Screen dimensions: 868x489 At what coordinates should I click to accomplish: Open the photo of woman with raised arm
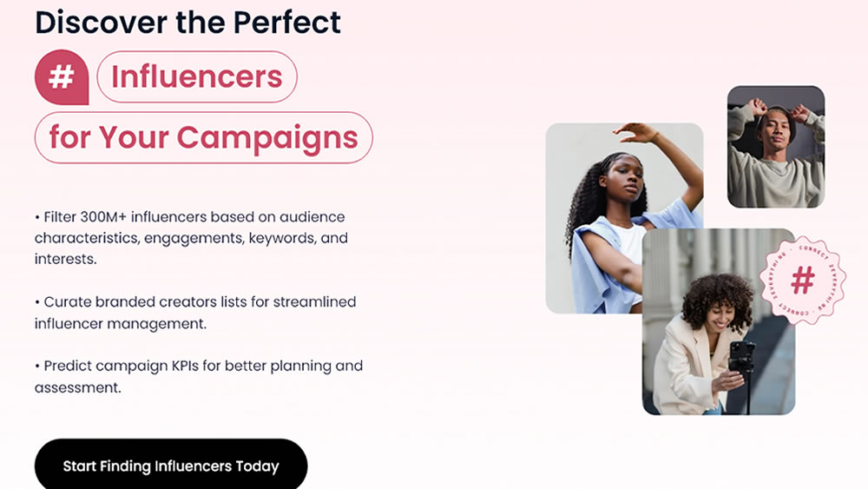[x=624, y=218]
